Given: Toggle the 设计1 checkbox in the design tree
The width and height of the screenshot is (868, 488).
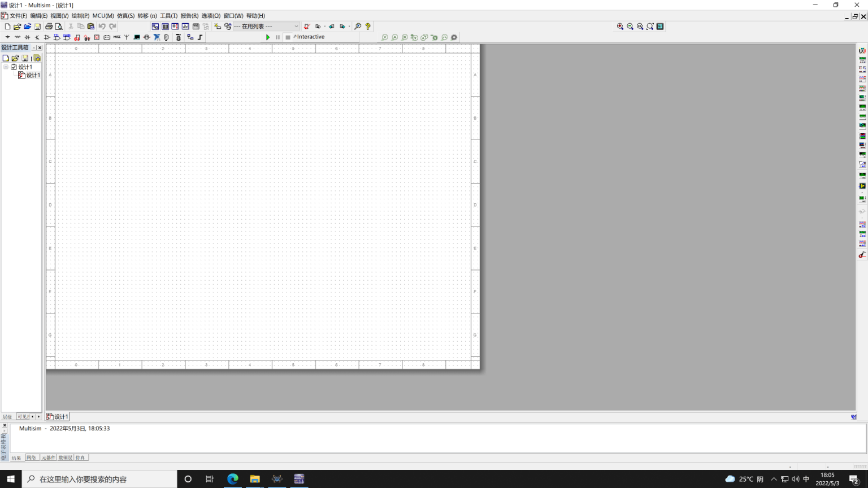Looking at the screenshot, I should click(x=14, y=67).
